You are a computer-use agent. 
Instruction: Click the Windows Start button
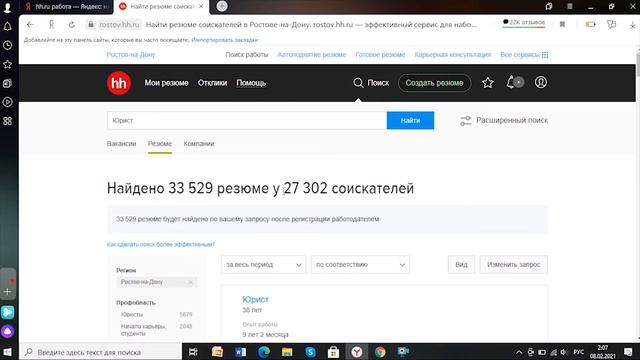7,352
